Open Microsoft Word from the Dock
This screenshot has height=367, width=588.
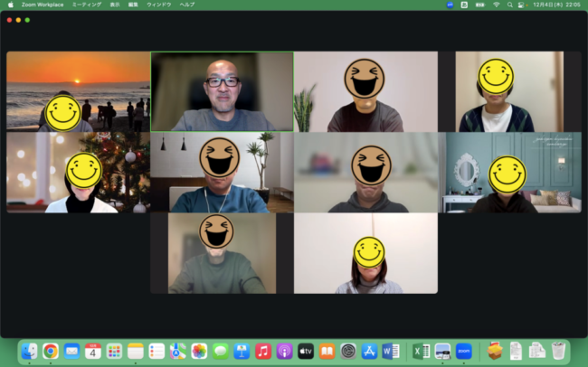391,351
